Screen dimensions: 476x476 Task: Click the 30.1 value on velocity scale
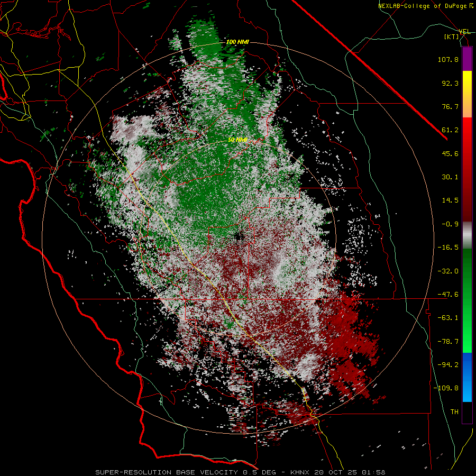pos(450,177)
